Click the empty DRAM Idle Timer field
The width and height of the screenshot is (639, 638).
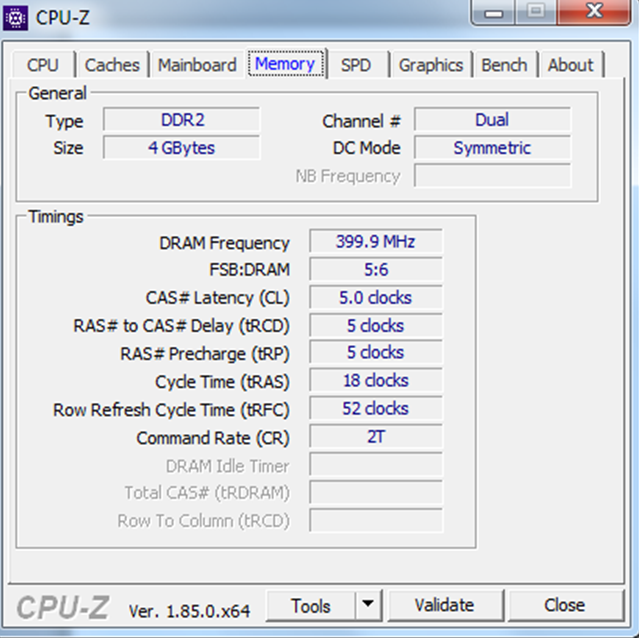(376, 464)
